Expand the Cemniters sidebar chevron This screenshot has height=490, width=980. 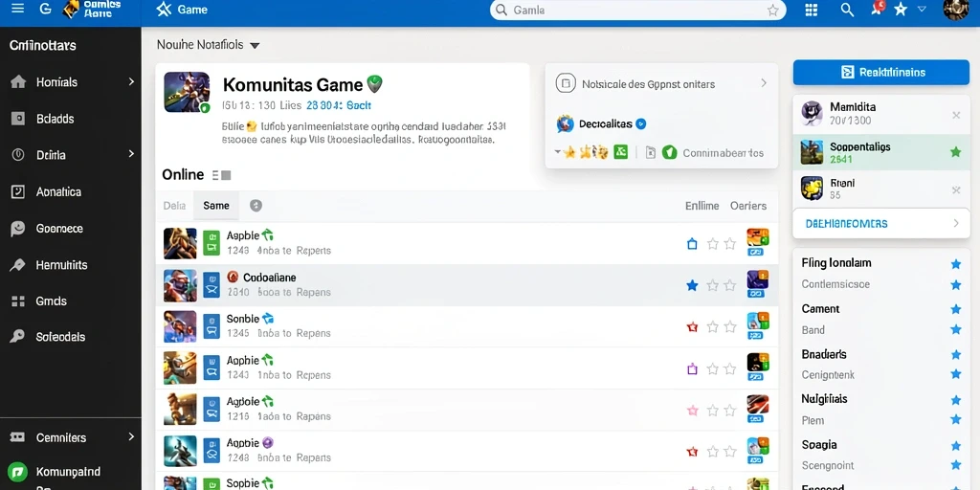(x=131, y=436)
